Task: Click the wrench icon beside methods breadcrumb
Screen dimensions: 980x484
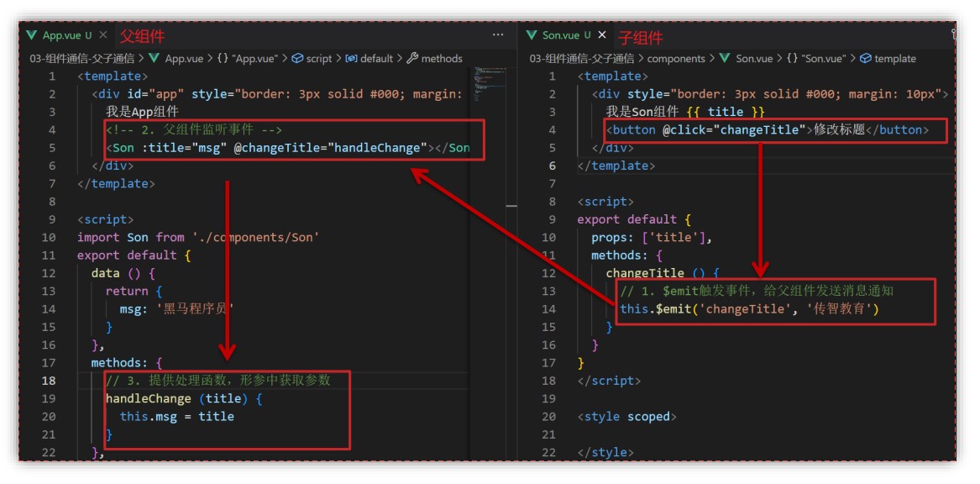Action: tap(412, 59)
